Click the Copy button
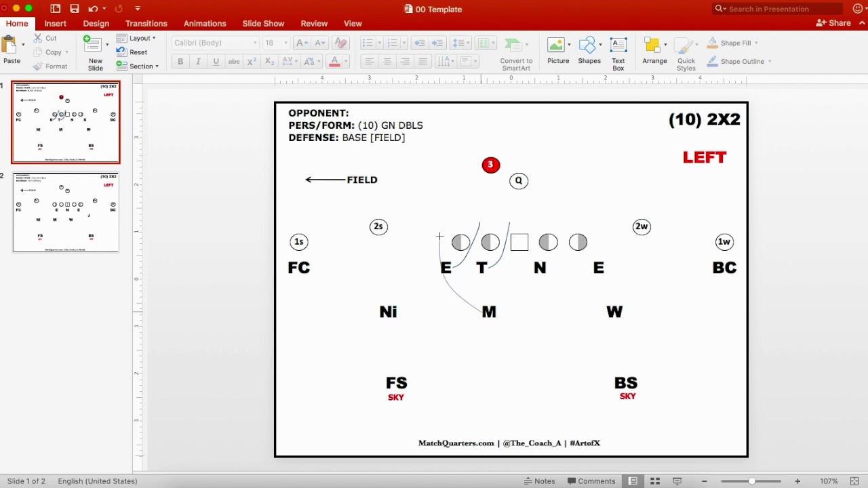This screenshot has height=488, width=868. [50, 52]
